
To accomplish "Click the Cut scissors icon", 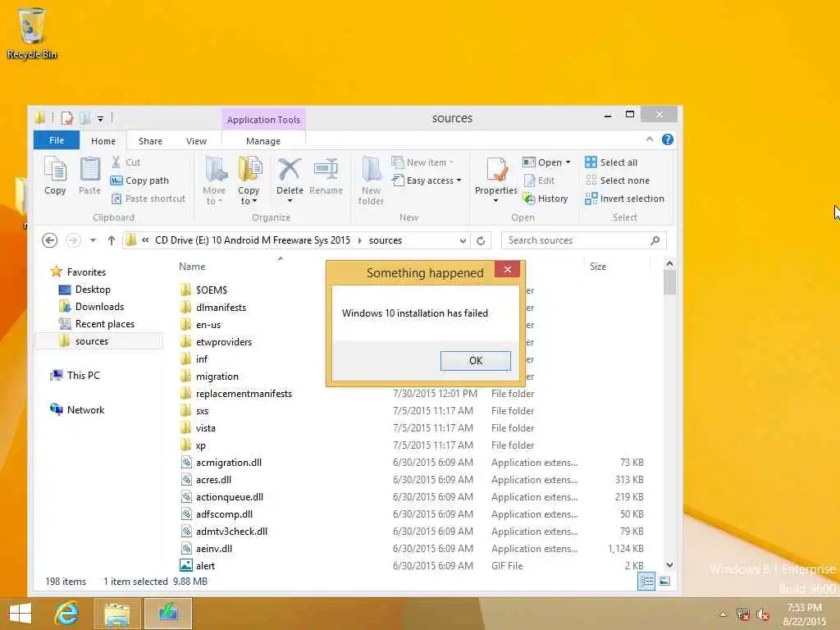I will coord(116,162).
